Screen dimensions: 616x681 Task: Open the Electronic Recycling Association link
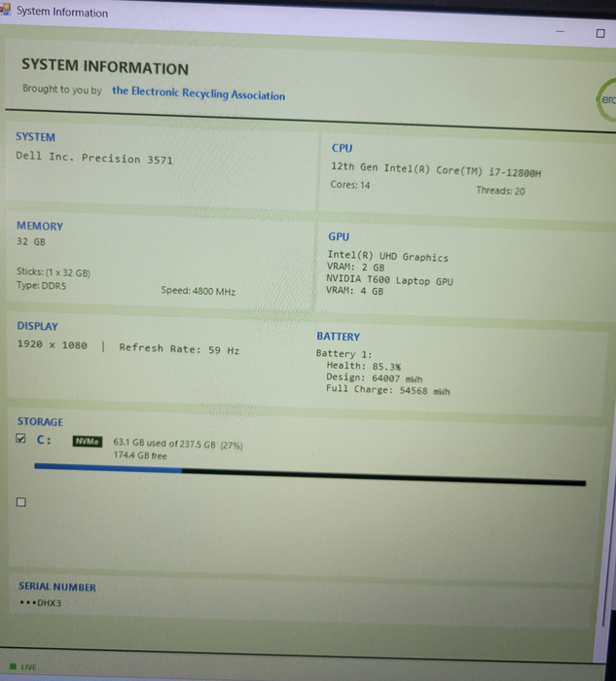pyautogui.click(x=199, y=93)
